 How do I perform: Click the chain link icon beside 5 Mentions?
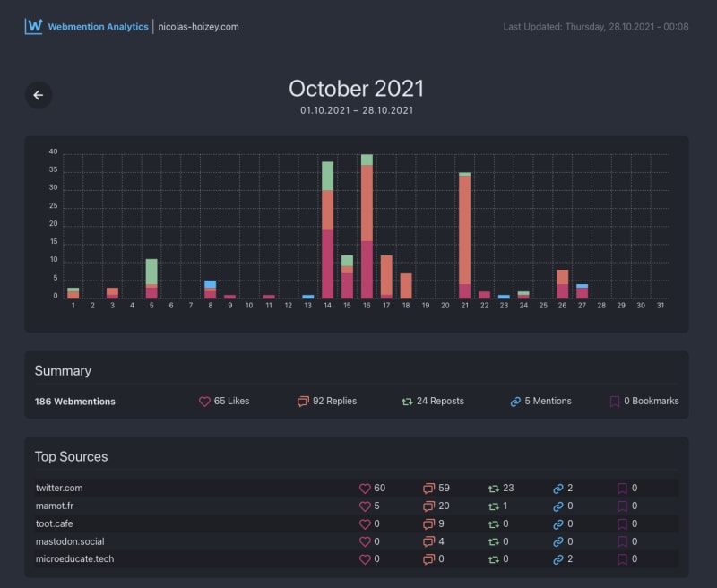pos(515,402)
